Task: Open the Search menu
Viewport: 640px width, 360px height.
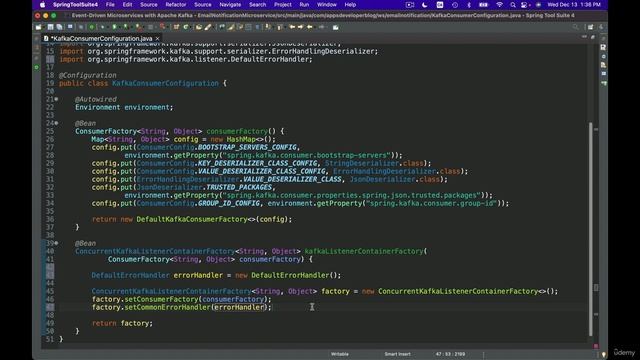Action: click(x=258, y=4)
